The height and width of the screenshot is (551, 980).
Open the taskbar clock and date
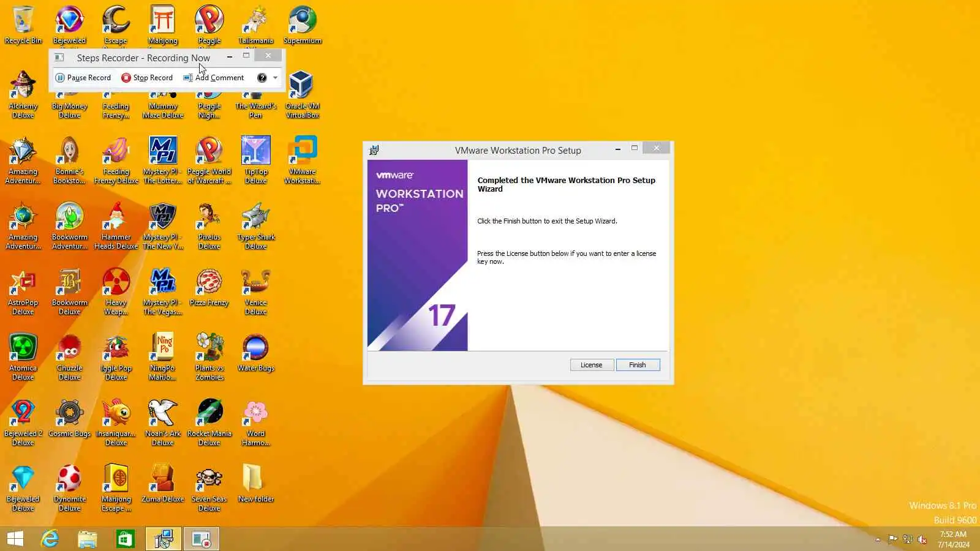[x=953, y=539]
